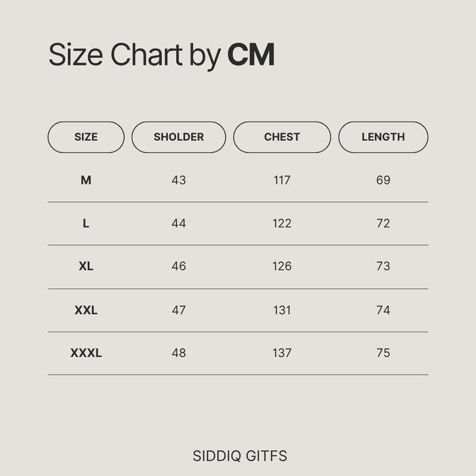The image size is (476, 476).
Task: Click the M size row label
Action: (x=86, y=180)
